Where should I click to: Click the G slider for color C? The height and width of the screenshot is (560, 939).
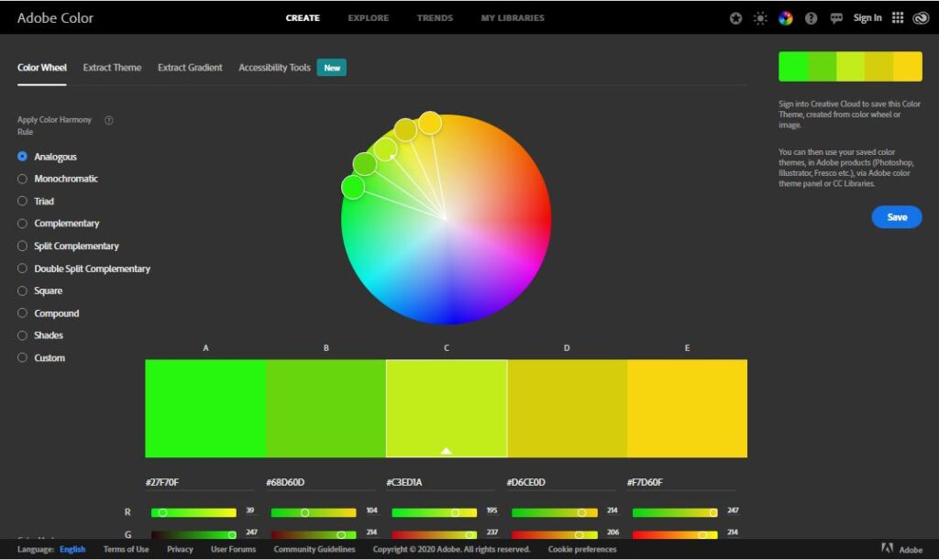(x=434, y=535)
